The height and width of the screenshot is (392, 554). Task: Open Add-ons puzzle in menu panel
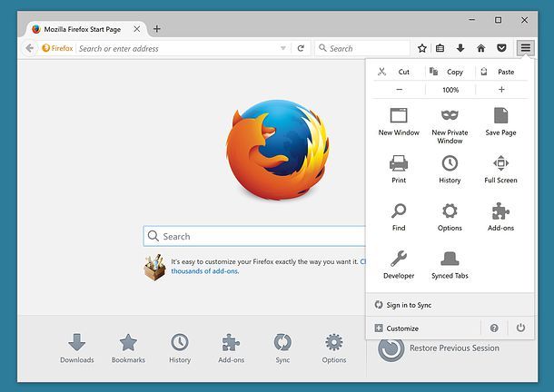coord(500,217)
